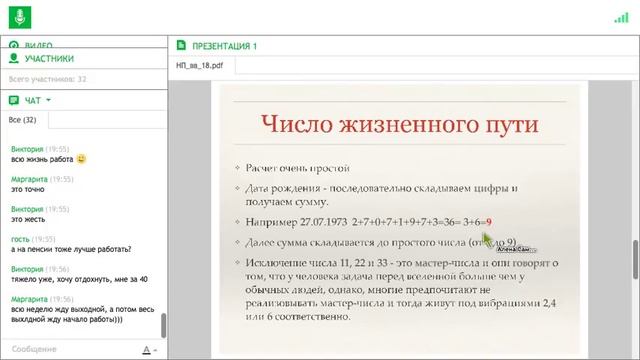640x360 pixels.
Task: Click the chat bubble icon
Action: [14, 100]
